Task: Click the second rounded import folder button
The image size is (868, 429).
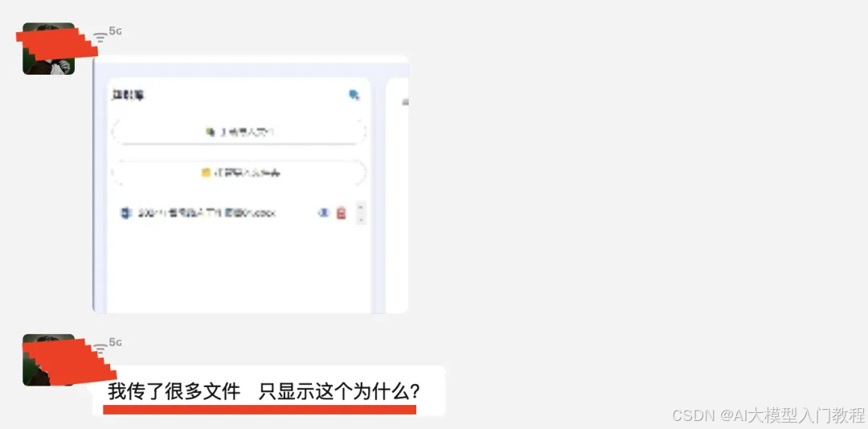Action: 240,174
